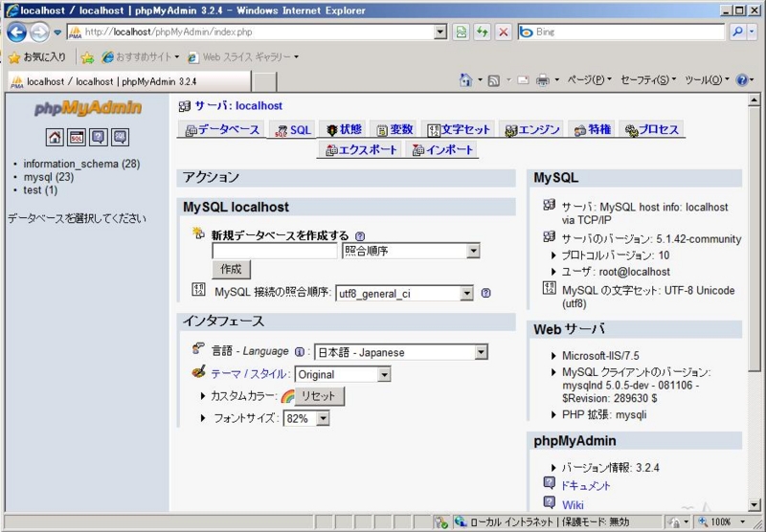The image size is (766, 532).
Task: Click the Read Mail toolbar icon
Action: [x=523, y=80]
